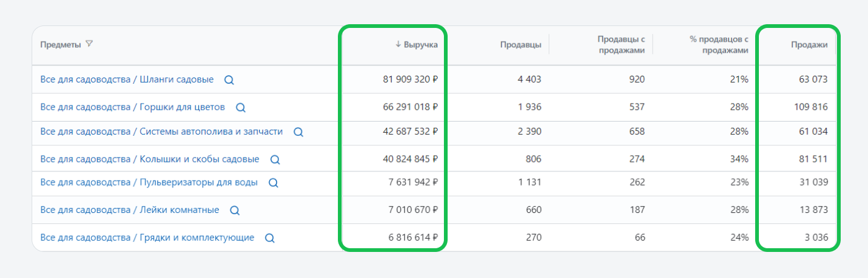Select the revenue cell 81 909 320 ₽
This screenshot has height=278, width=868.
click(411, 79)
